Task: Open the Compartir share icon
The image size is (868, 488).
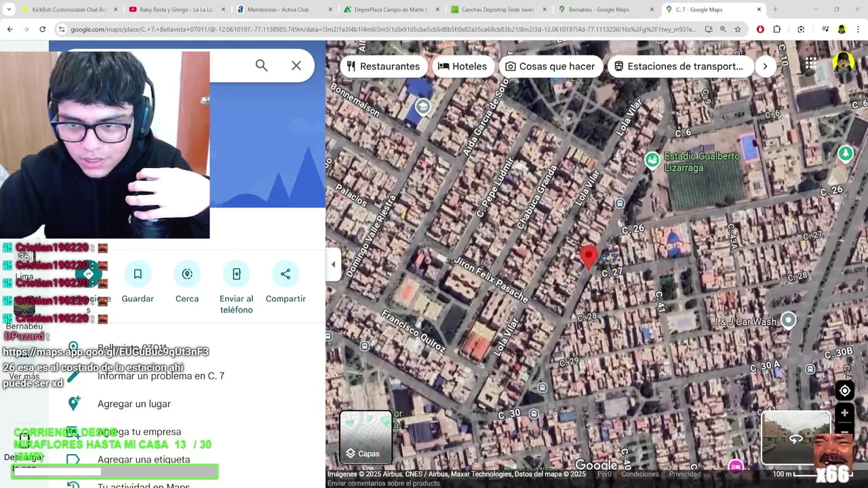Action: point(285,274)
